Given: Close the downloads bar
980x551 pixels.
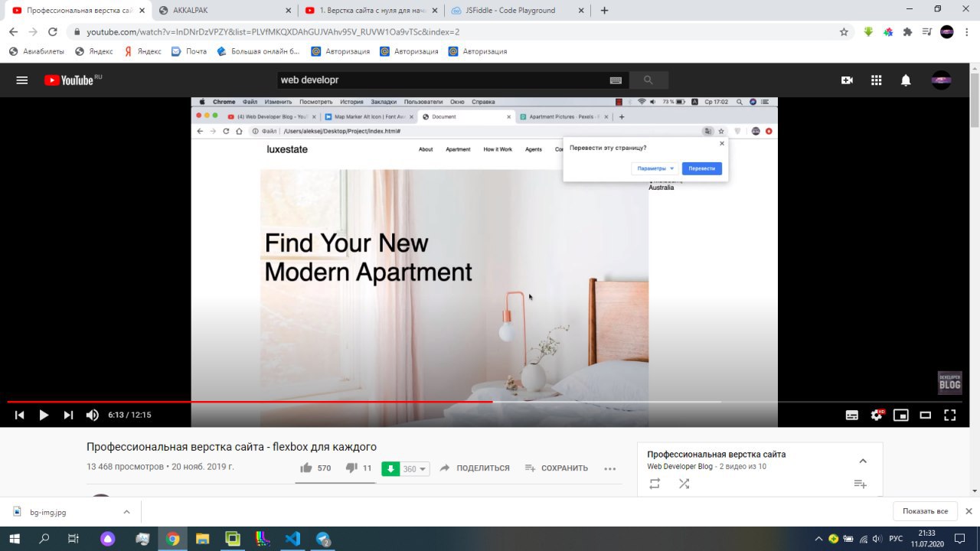Looking at the screenshot, I should pyautogui.click(x=969, y=511).
